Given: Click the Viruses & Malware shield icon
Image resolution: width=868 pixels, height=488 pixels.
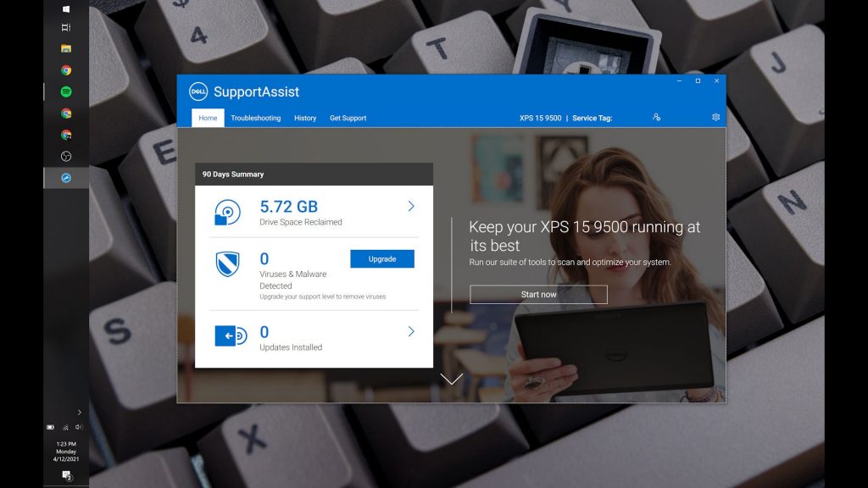Looking at the screenshot, I should [x=227, y=263].
